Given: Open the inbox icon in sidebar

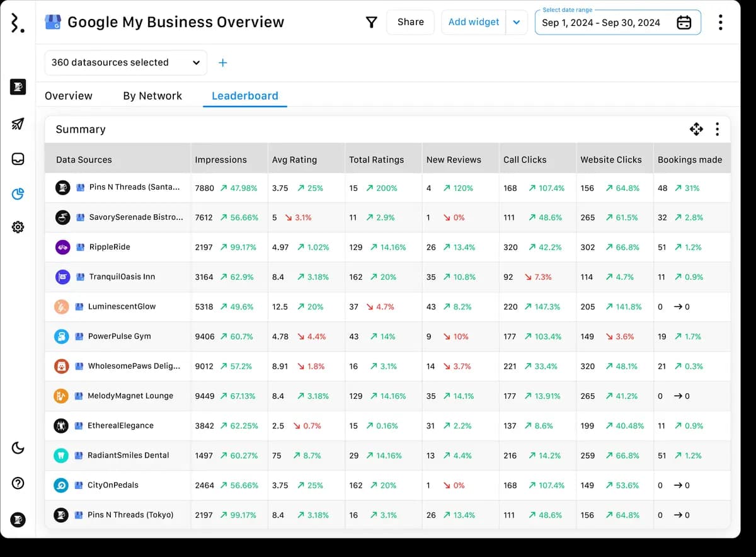Looking at the screenshot, I should [18, 159].
